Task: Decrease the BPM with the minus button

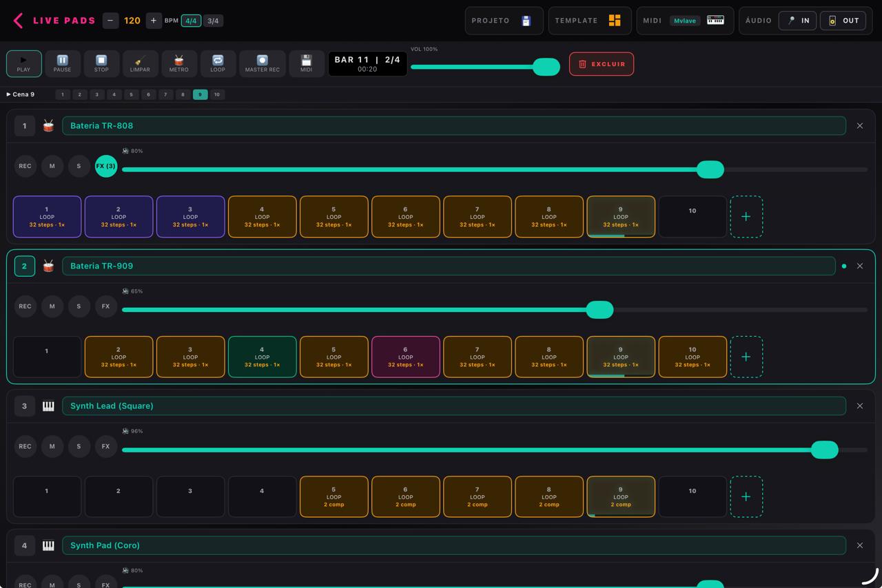Action: 110,21
